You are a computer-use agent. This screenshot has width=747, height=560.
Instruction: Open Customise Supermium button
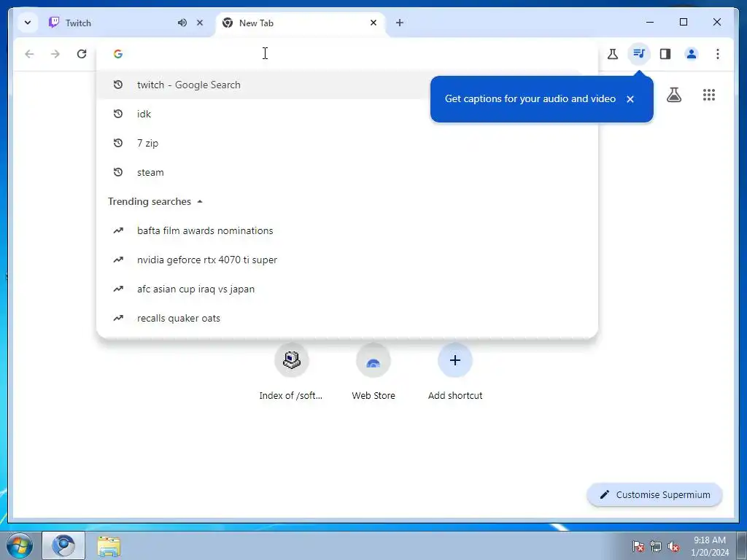[654, 495]
